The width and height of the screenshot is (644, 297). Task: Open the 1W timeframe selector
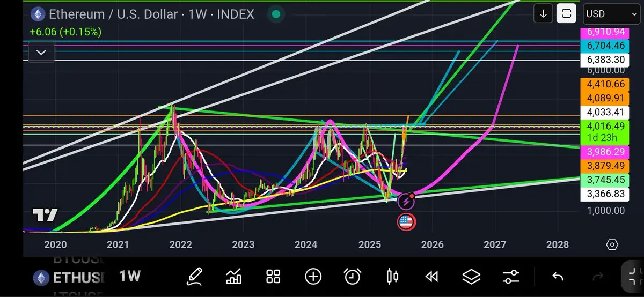[129, 277]
